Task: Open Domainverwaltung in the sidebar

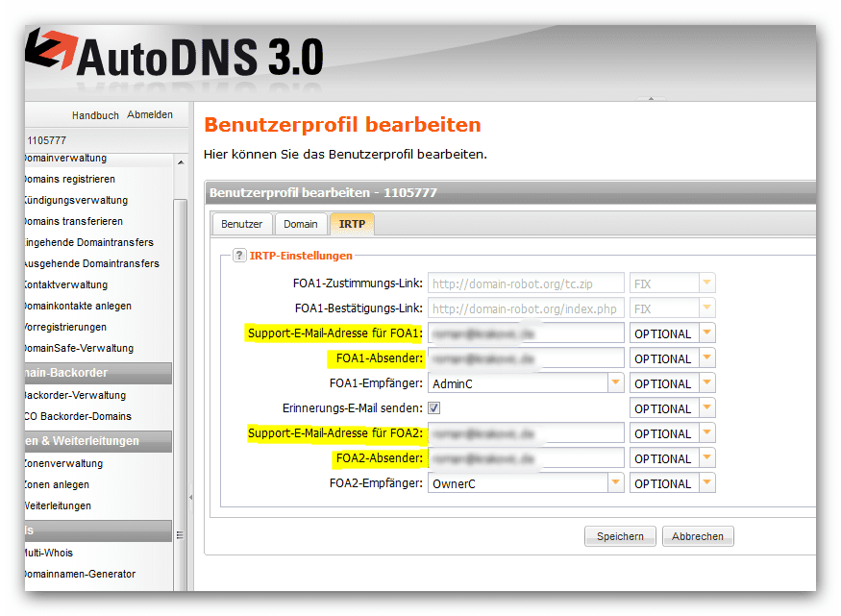Action: [65, 159]
